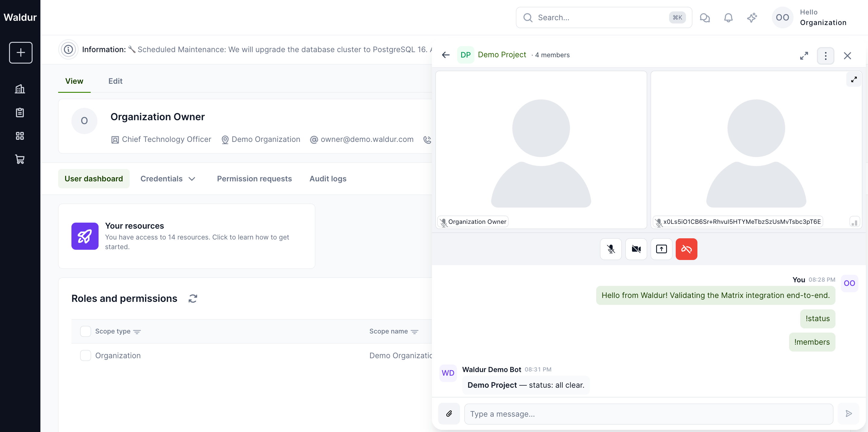Click the Demo Organization label on profile
The image size is (868, 432).
(266, 139)
